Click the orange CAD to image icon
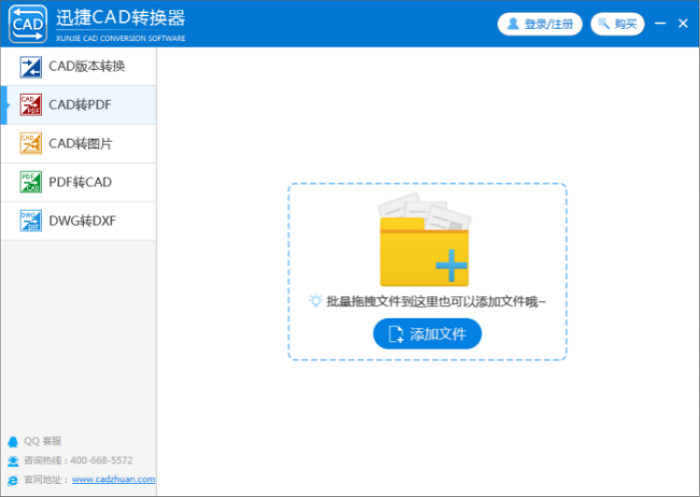This screenshot has height=497, width=700. 31,143
